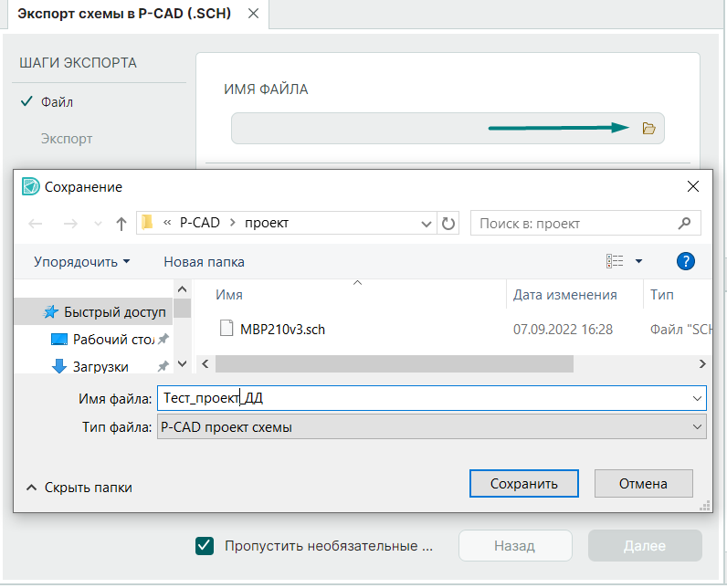Toggle the skip optional steps checkbox

pos(205,546)
